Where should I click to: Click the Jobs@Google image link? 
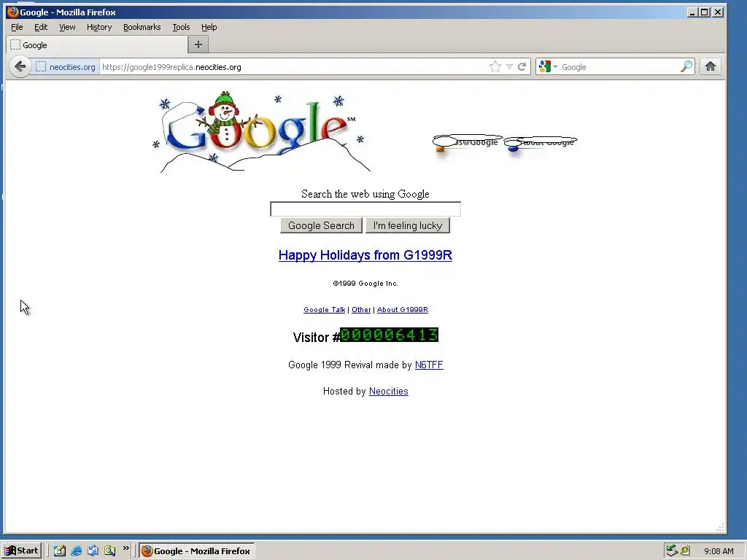click(x=468, y=143)
